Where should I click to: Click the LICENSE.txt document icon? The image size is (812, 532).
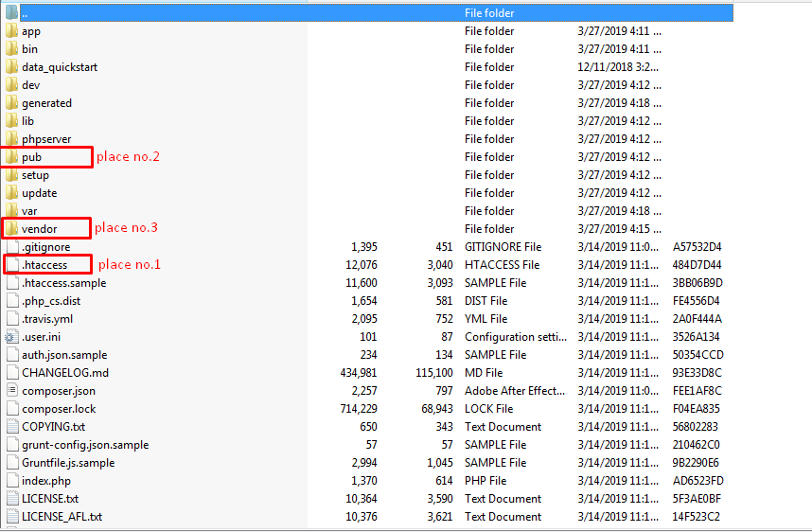click(x=12, y=498)
